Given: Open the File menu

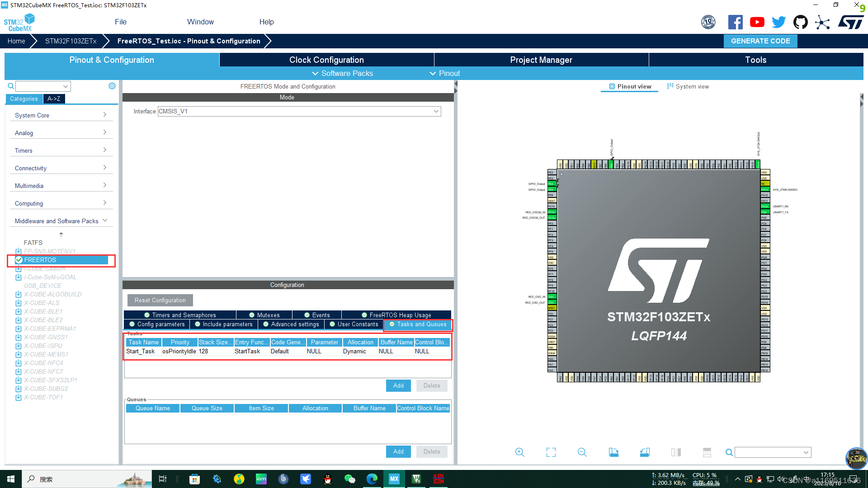Looking at the screenshot, I should [x=120, y=22].
